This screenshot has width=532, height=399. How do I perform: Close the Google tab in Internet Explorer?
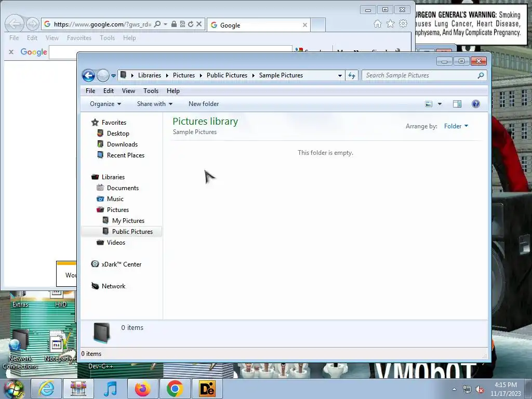pyautogui.click(x=304, y=25)
